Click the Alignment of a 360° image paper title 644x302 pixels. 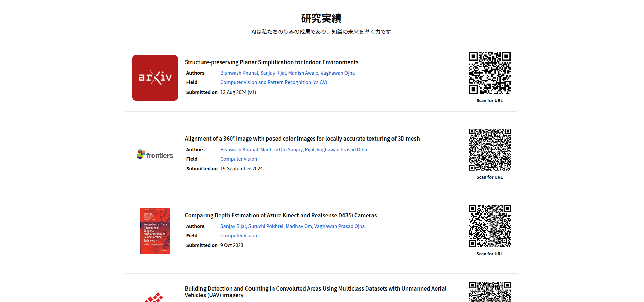302,139
